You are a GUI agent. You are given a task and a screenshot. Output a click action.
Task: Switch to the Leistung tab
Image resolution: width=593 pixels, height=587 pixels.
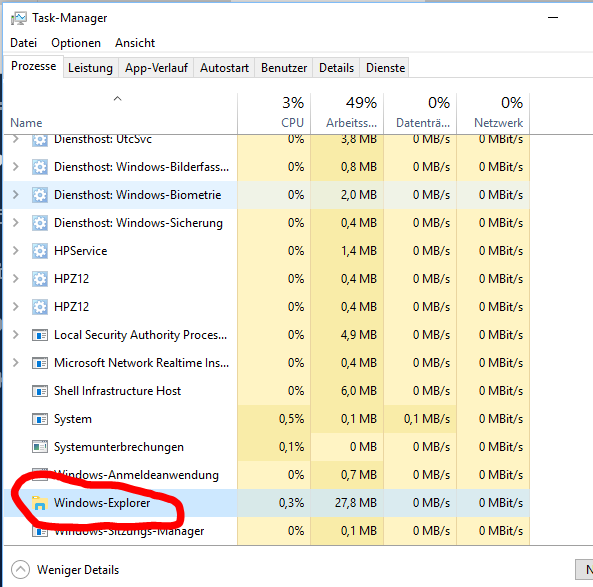[x=90, y=68]
